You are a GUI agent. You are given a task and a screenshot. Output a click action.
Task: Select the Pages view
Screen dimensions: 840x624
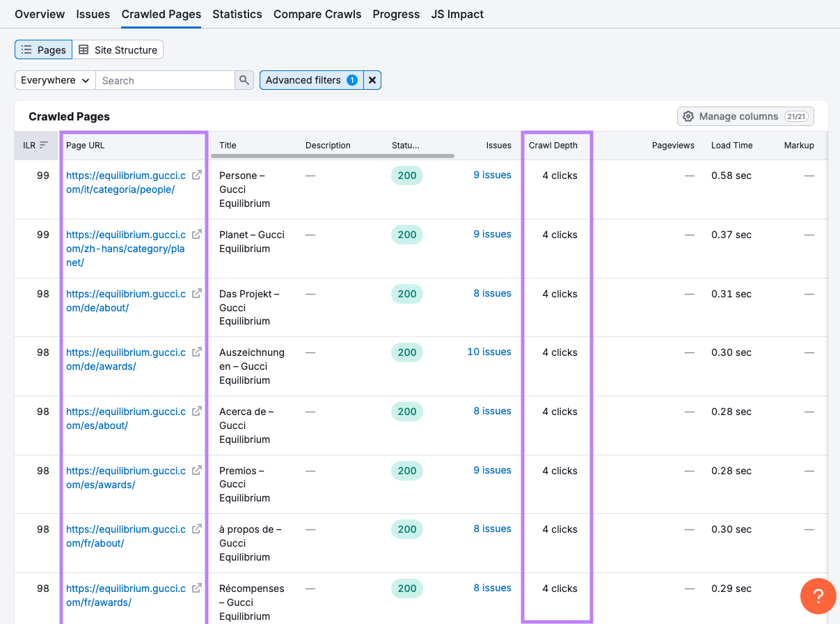click(x=43, y=49)
